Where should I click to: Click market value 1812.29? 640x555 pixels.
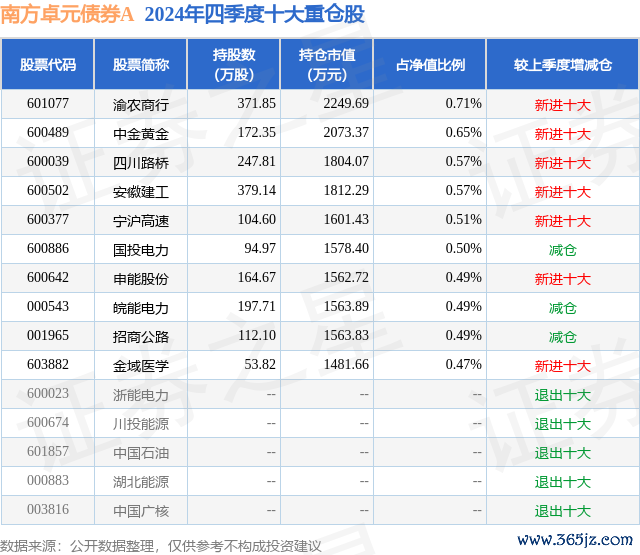[346, 191]
